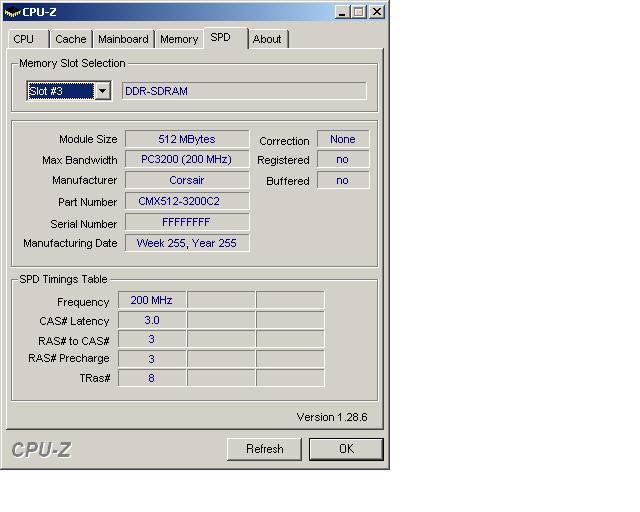640x512 pixels.
Task: Click the RAS# to CAS# value cell
Action: coord(152,339)
